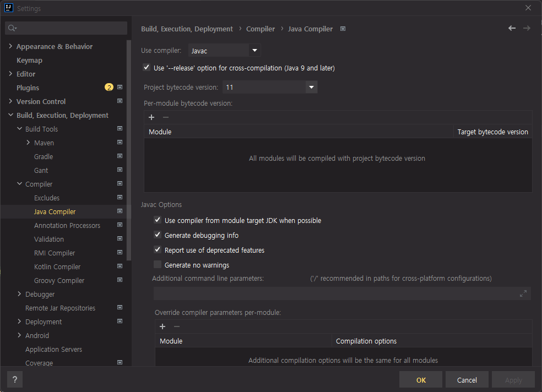The height and width of the screenshot is (392, 542).
Task: Expand Appearance & Behavior section
Action: (x=10, y=46)
